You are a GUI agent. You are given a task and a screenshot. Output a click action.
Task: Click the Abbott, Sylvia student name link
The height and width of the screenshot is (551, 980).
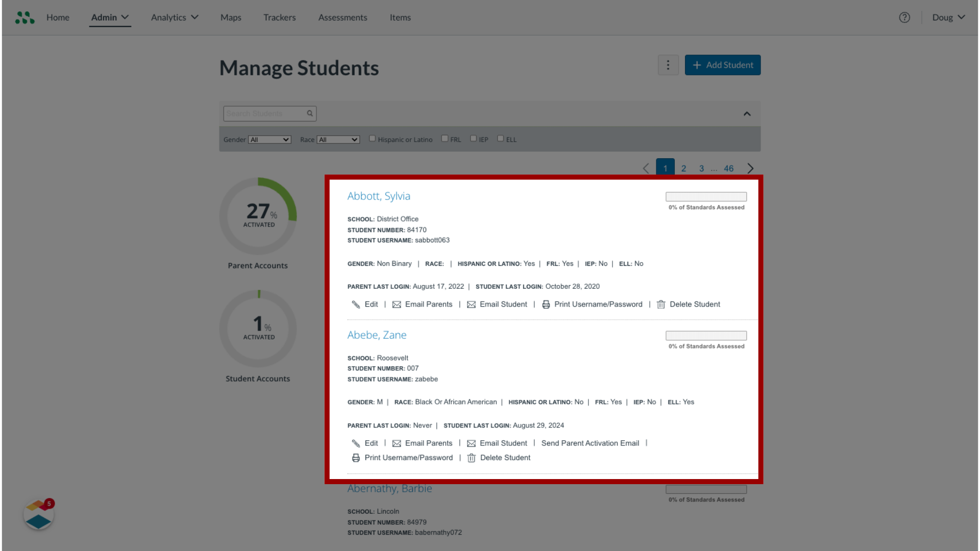point(378,195)
